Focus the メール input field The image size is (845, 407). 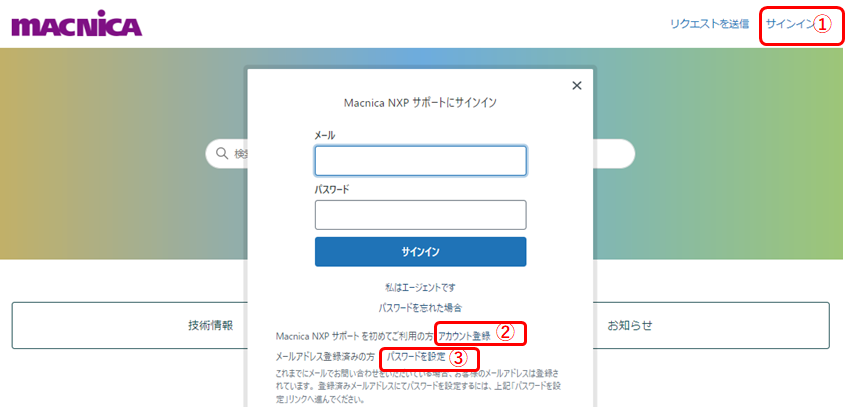click(420, 161)
